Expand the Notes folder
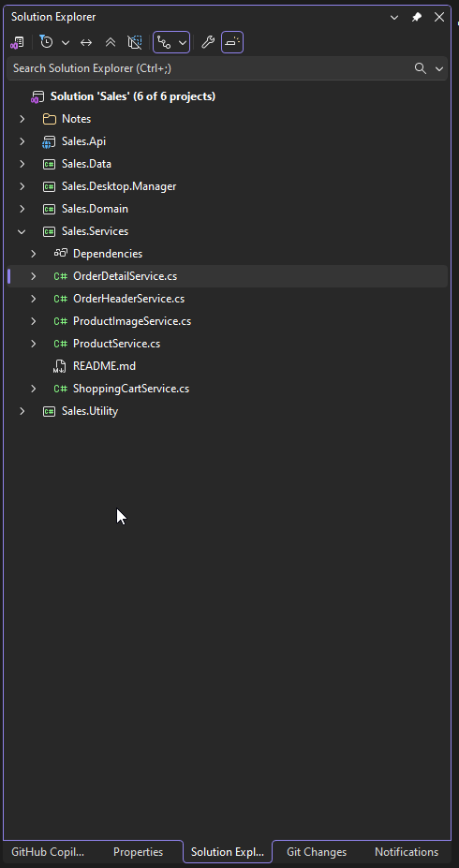 [22, 119]
